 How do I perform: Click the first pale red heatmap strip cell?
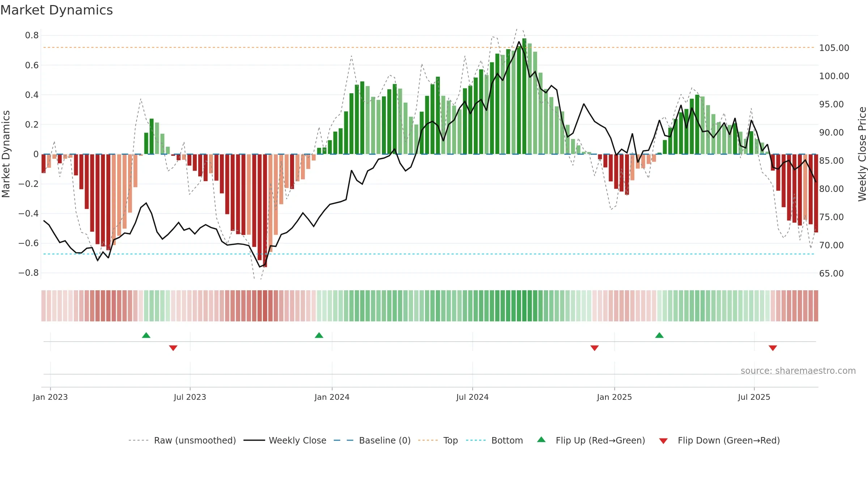pos(43,306)
